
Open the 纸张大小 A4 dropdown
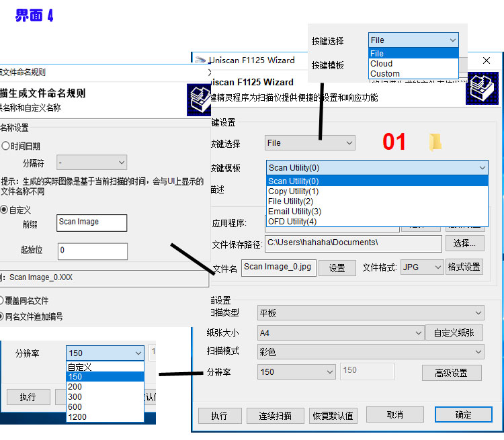pos(340,333)
